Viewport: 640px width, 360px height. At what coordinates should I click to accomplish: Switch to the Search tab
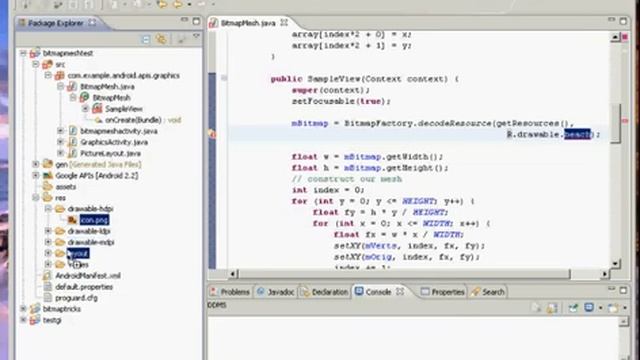pyautogui.click(x=488, y=292)
